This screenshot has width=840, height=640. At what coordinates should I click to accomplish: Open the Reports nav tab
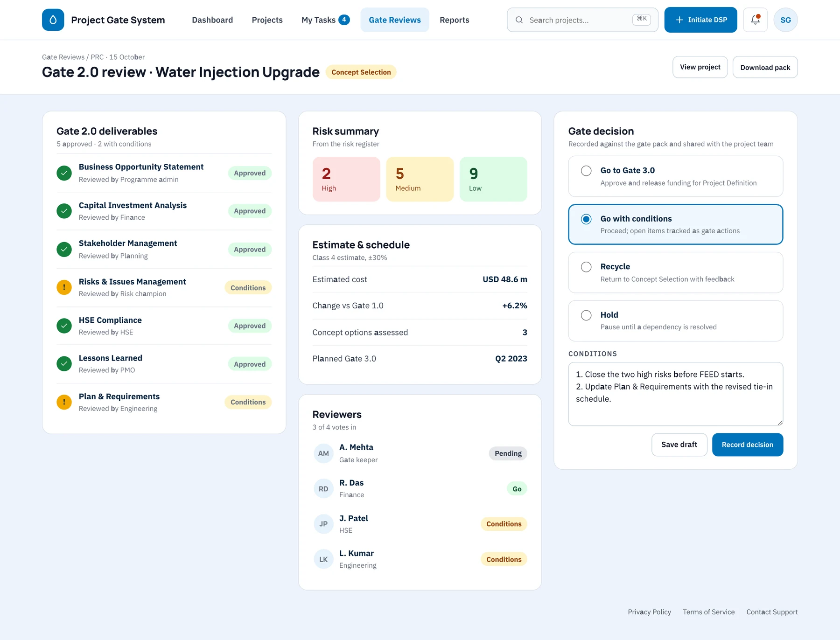454,20
